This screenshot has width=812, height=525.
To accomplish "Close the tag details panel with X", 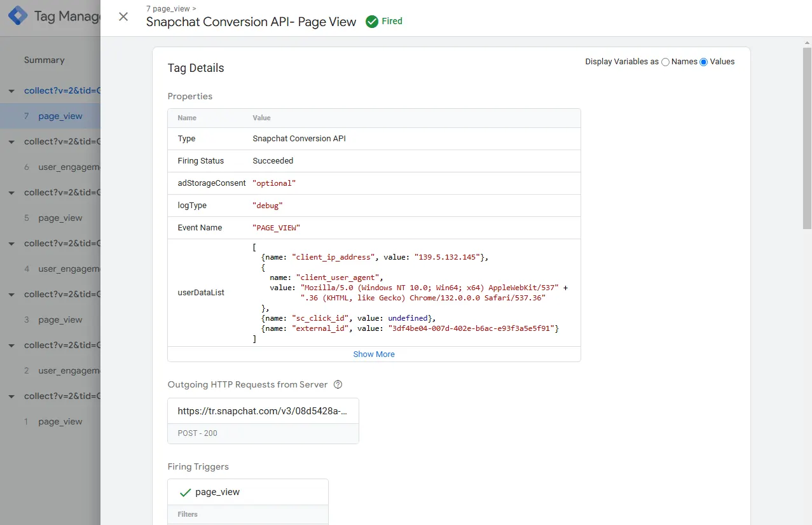I will [x=123, y=17].
